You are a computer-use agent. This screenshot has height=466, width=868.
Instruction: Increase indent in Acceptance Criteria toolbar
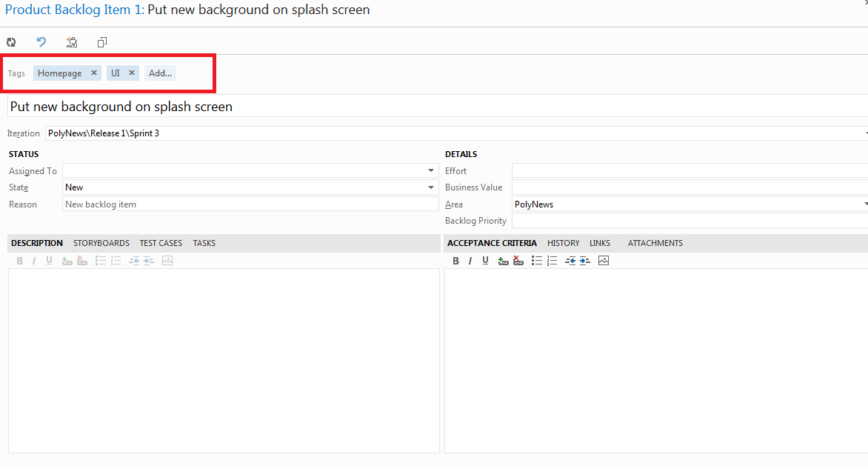tap(584, 261)
